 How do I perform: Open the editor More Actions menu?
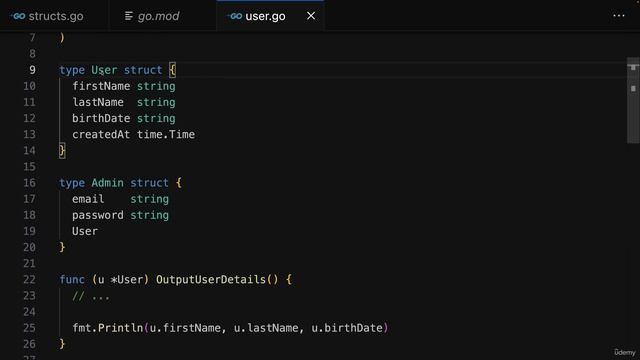(619, 16)
